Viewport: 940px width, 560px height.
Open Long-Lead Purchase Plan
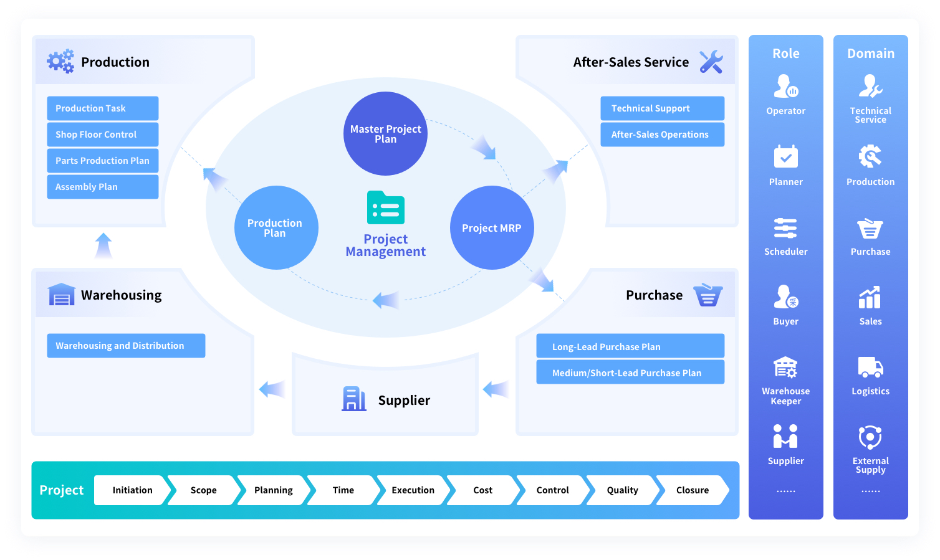(630, 346)
